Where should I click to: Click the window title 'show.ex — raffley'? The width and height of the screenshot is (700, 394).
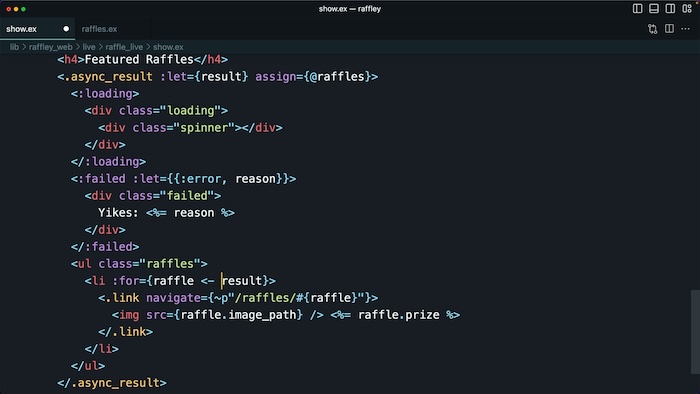(350, 8)
